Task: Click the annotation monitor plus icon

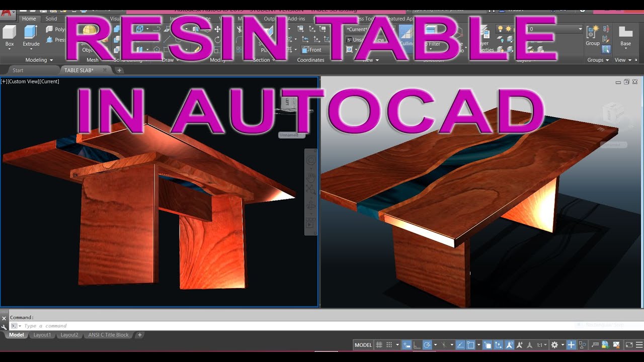Action: [571, 345]
